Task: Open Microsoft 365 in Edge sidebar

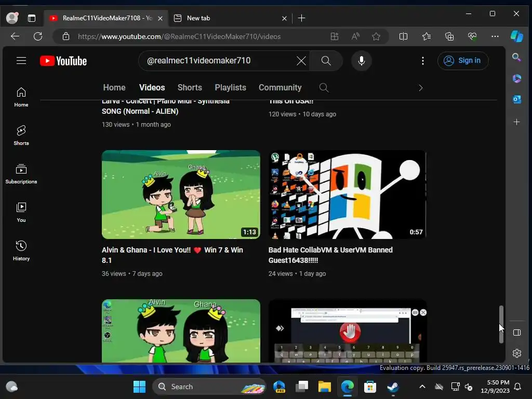Action: click(517, 78)
